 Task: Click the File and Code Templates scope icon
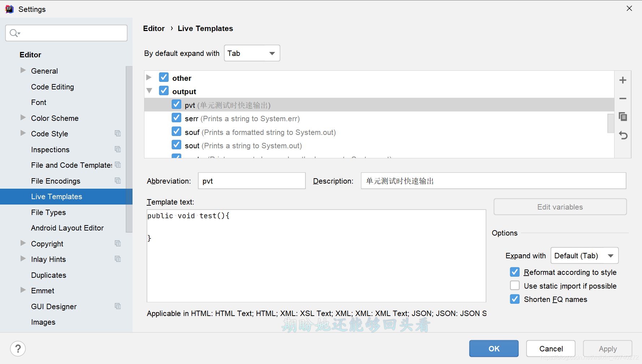(x=118, y=165)
